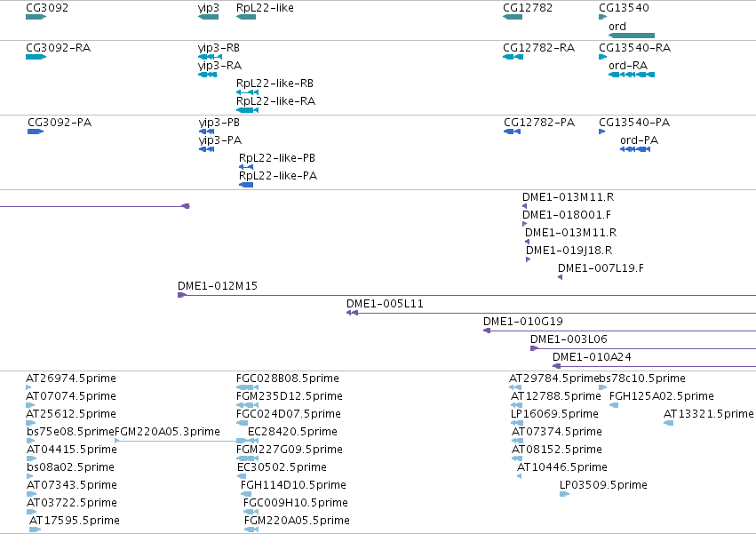Select the AT07074.5prime EST
The width and height of the screenshot is (756, 534).
(31, 406)
